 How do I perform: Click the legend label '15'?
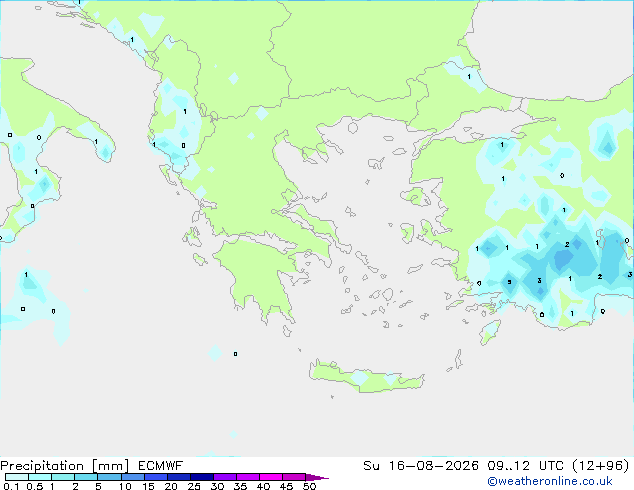click(148, 486)
